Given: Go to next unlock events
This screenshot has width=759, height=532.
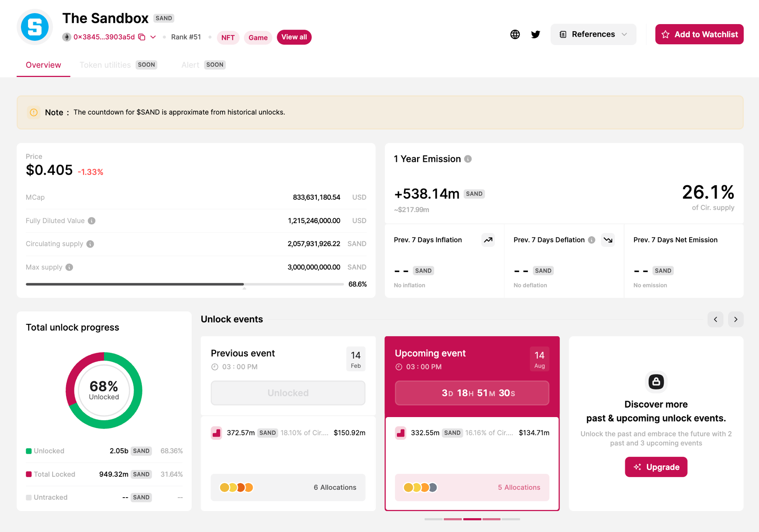Looking at the screenshot, I should pos(736,319).
